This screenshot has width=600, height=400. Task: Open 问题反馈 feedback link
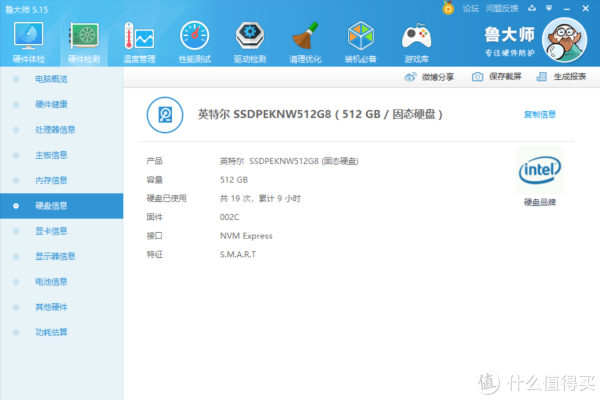[x=502, y=8]
